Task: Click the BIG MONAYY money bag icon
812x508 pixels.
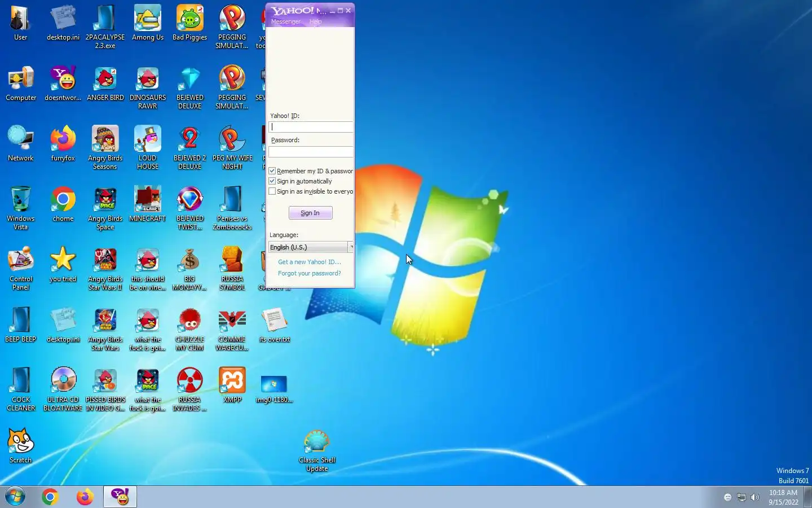Action: 190,269
